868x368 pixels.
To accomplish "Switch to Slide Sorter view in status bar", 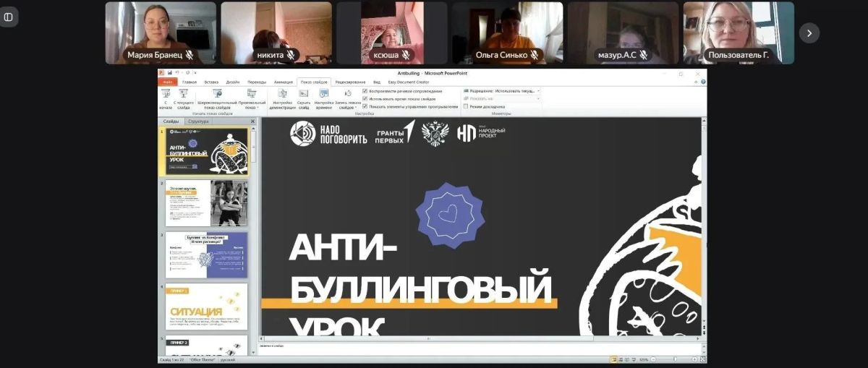I will [621, 359].
